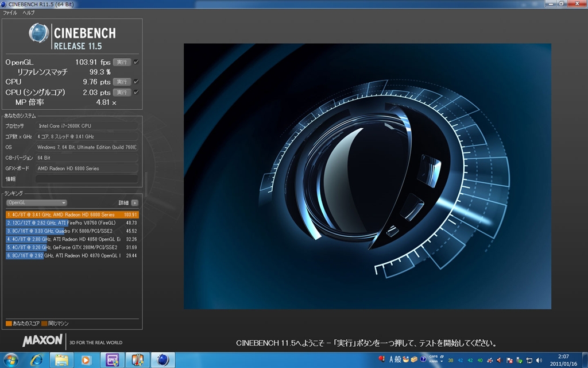Open the ファイル menu

(x=10, y=13)
